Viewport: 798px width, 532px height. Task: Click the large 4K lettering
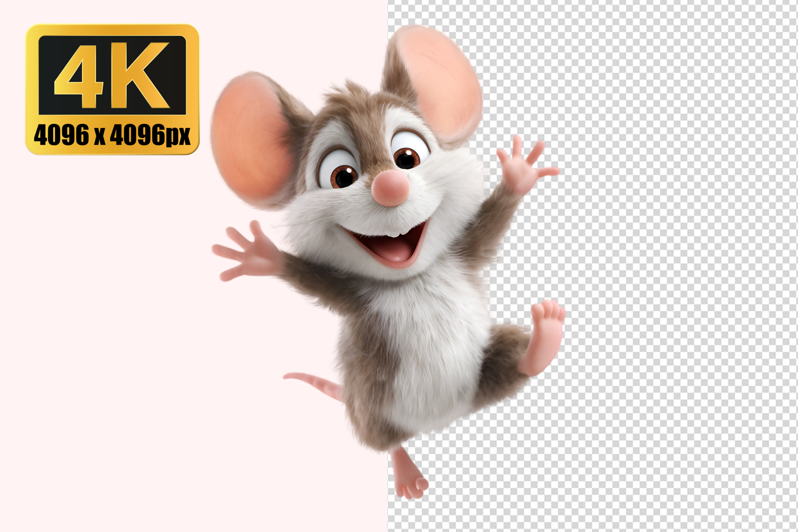point(113,75)
